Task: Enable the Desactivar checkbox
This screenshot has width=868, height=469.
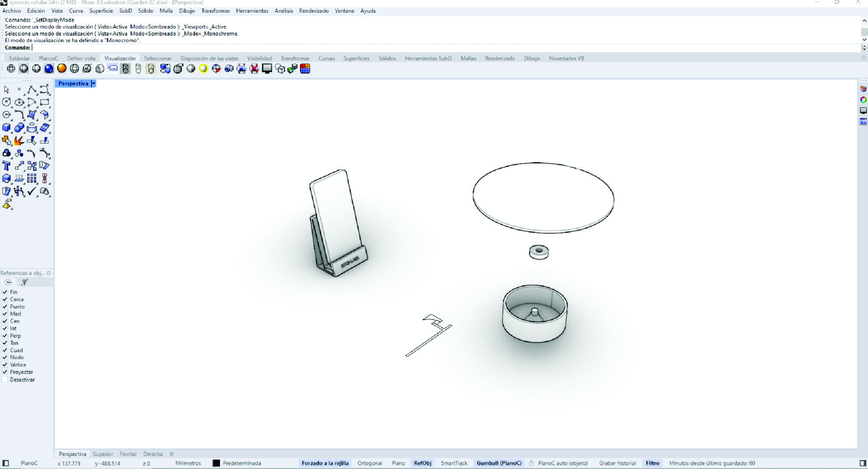Action: click(x=5, y=380)
